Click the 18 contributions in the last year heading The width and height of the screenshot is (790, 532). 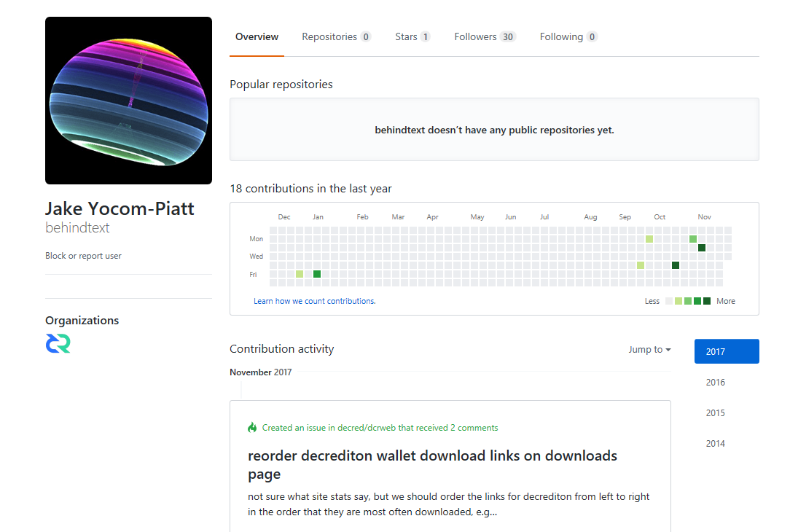(x=310, y=189)
